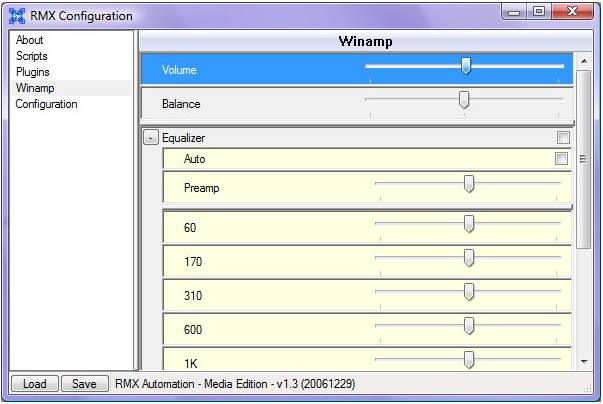The height and width of the screenshot is (404, 603).
Task: Click the Equalizer group label
Action: 183,138
